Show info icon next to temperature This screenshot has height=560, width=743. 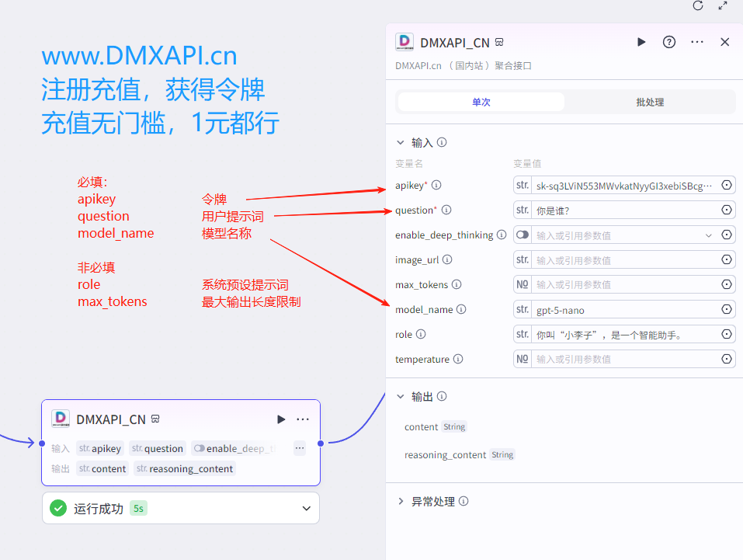458,359
